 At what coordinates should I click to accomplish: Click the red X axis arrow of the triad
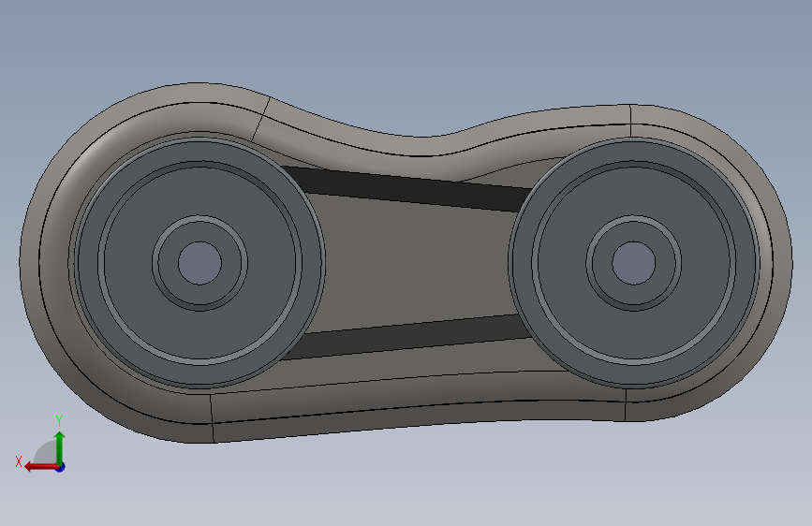(x=41, y=467)
